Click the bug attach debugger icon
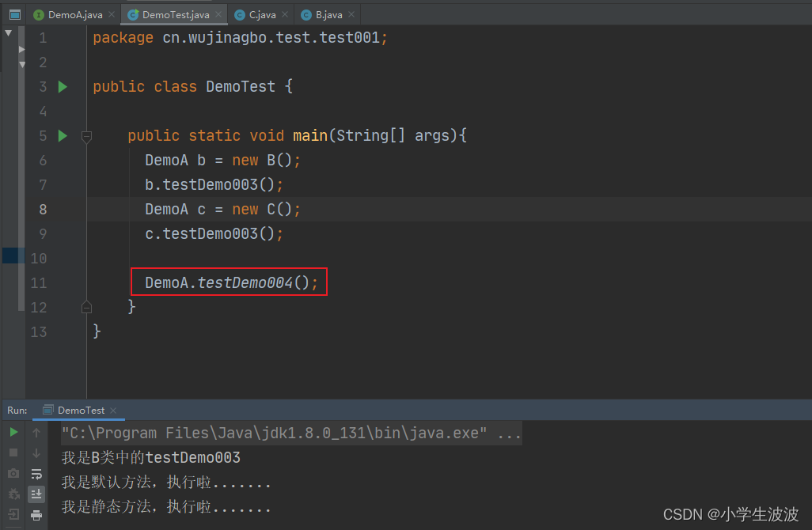Image resolution: width=812 pixels, height=530 pixels. click(14, 494)
